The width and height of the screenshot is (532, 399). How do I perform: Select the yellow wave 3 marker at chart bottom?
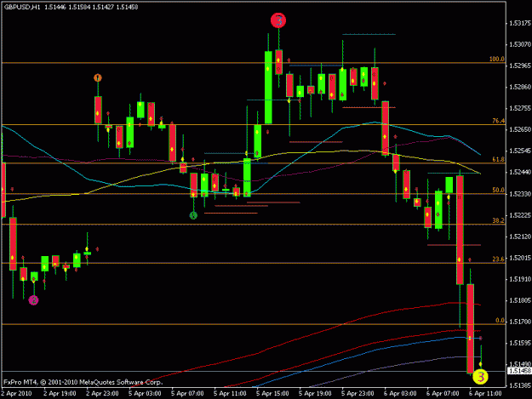tap(480, 377)
